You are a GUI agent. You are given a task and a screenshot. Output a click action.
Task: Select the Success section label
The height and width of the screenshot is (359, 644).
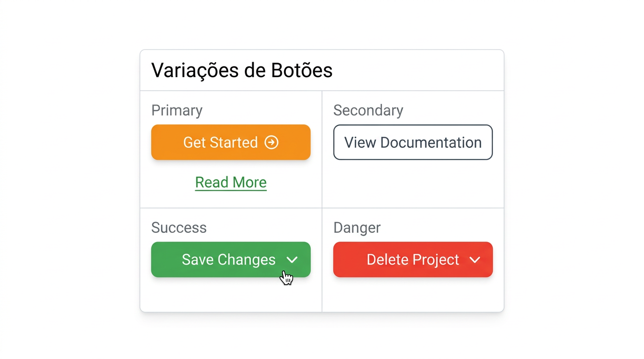[x=179, y=228]
